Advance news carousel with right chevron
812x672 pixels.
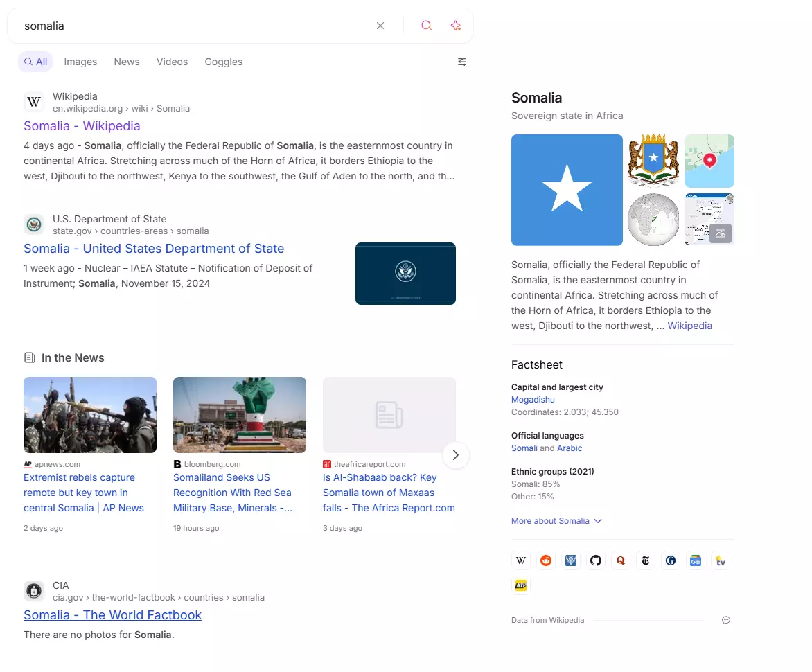tap(456, 455)
